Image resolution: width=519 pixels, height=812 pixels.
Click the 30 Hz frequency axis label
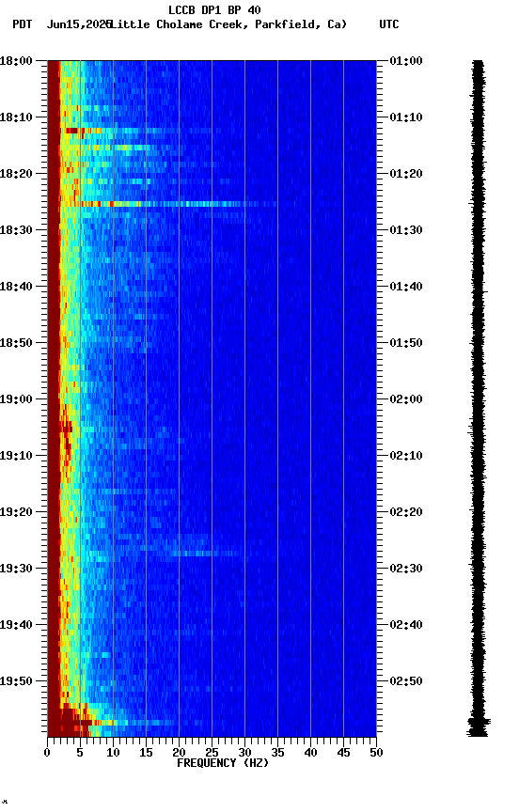tap(244, 753)
